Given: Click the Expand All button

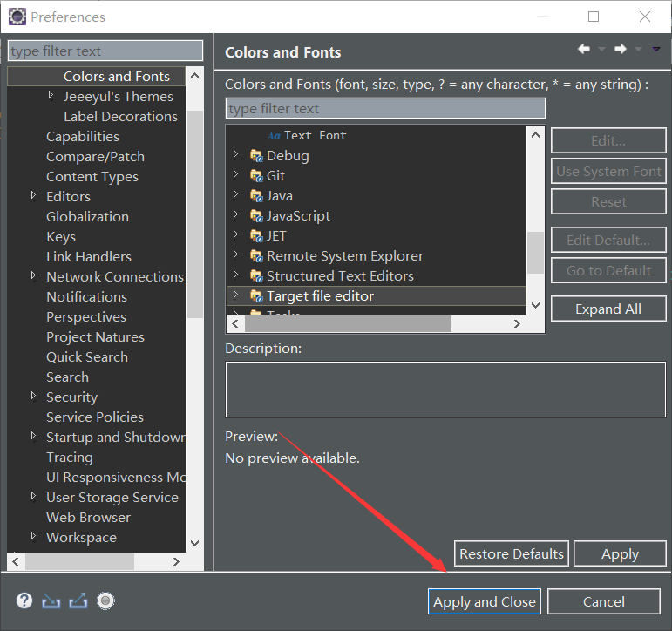Looking at the screenshot, I should click(x=608, y=309).
